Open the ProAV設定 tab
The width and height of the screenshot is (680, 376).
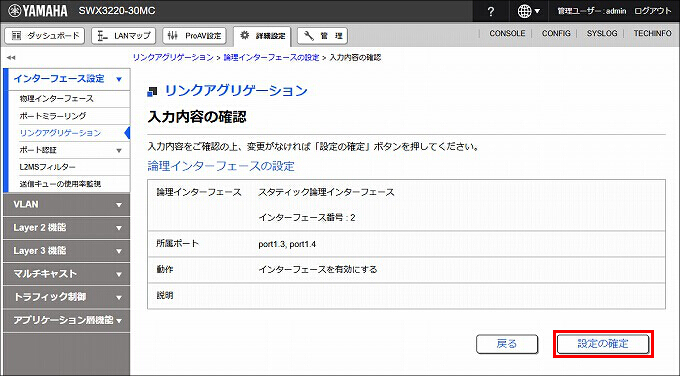194,36
